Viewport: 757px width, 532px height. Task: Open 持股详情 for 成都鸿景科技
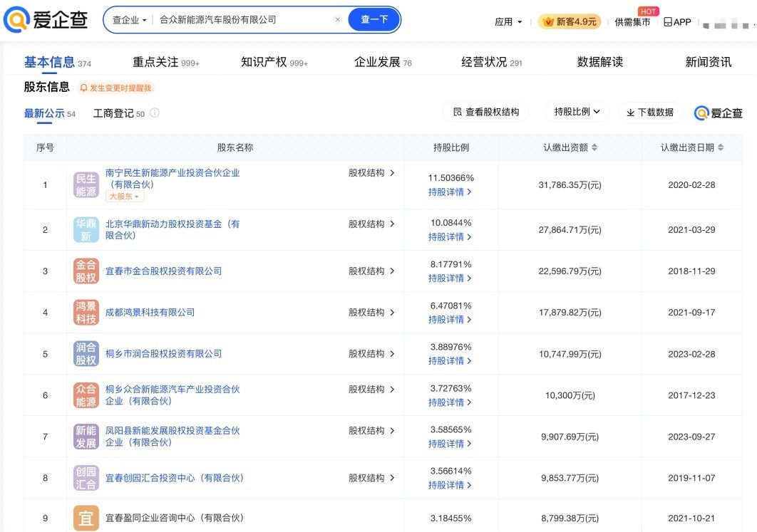(x=450, y=320)
